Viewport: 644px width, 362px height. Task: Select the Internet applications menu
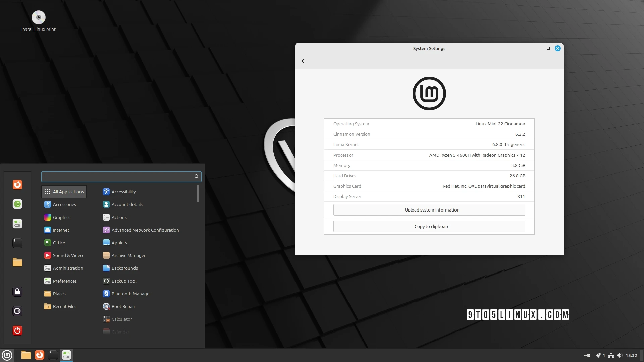[61, 230]
